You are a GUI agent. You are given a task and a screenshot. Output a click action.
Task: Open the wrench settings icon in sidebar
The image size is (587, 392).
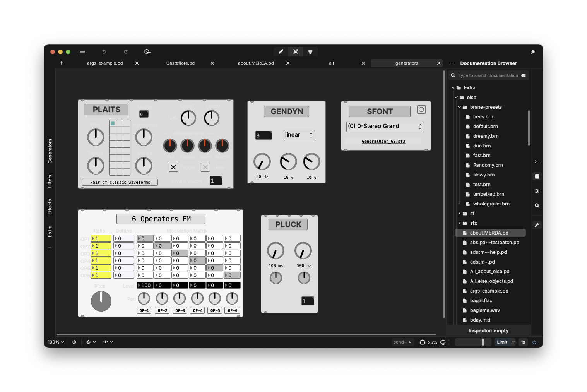coord(537,225)
